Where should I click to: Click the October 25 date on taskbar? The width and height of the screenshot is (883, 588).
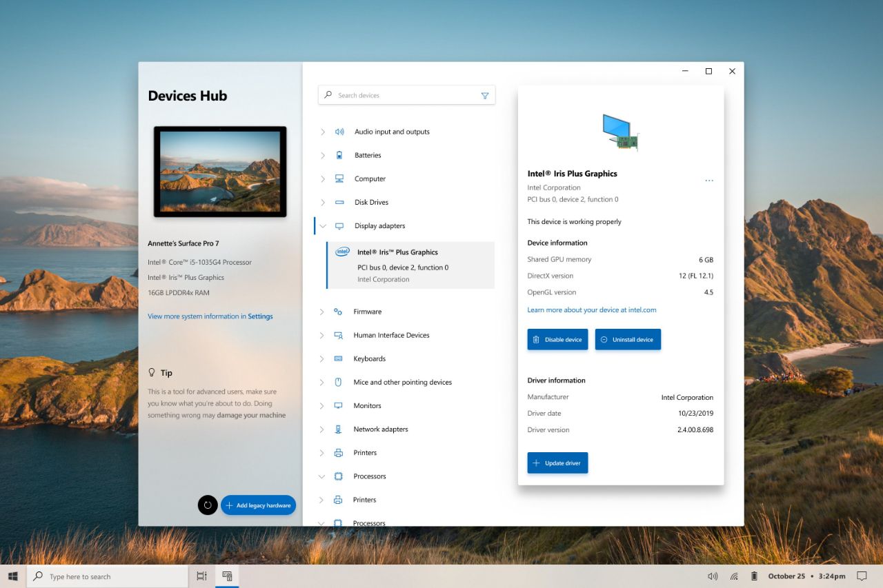tap(786, 576)
